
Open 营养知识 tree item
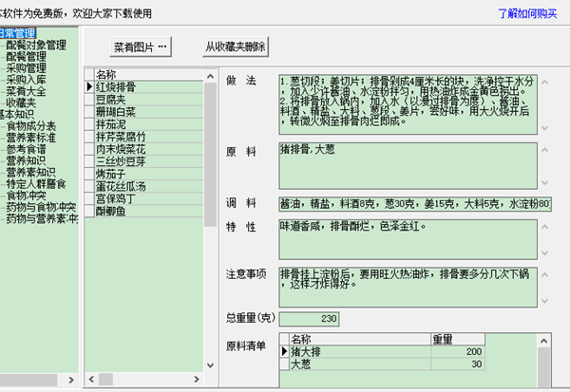coord(27,160)
